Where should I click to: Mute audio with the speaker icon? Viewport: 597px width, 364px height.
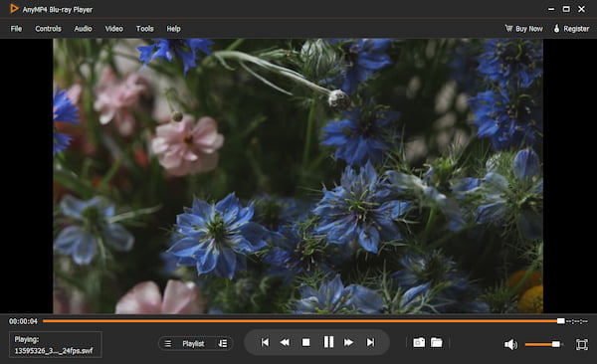[510, 344]
